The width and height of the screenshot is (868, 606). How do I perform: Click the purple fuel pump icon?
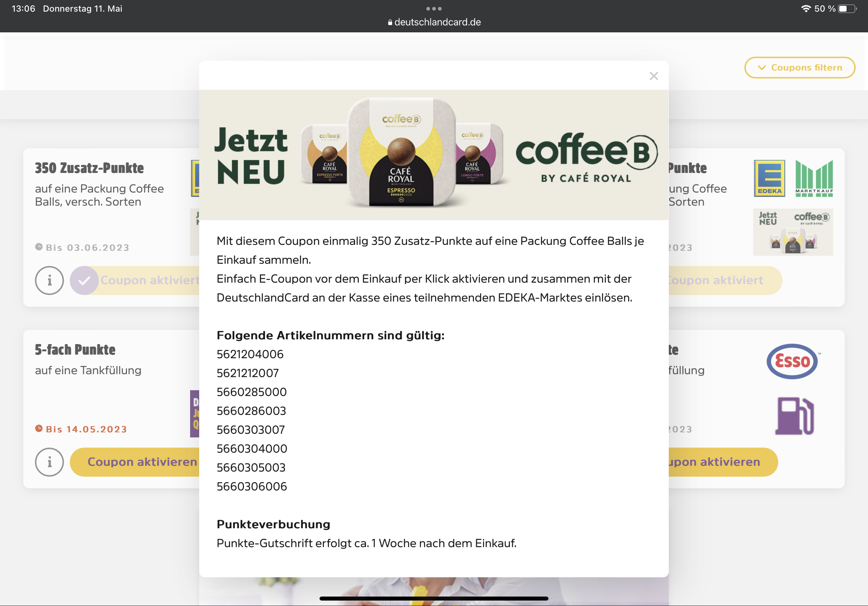(x=794, y=416)
